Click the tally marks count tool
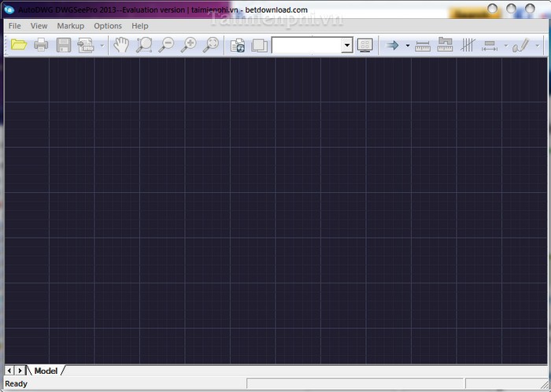This screenshot has height=392, width=551. point(468,45)
